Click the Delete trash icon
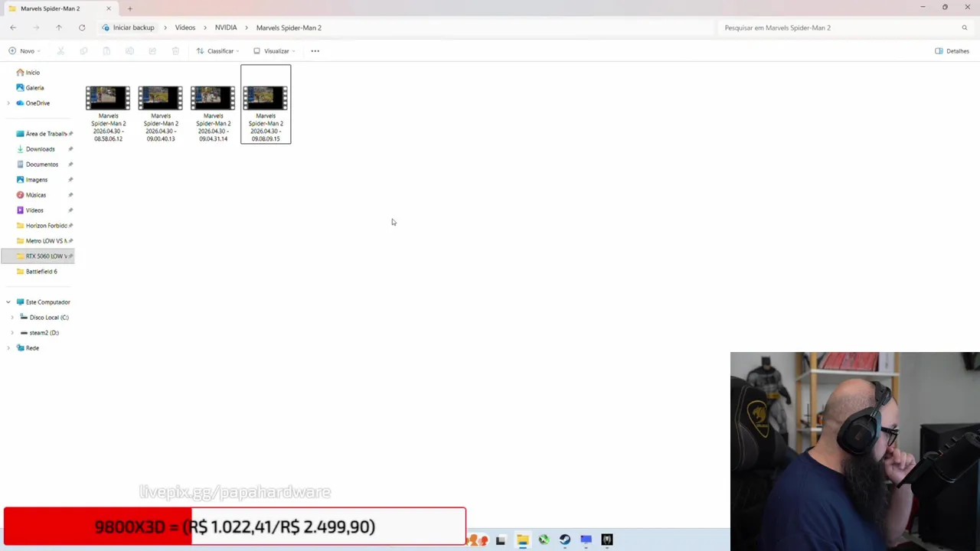 tap(175, 51)
